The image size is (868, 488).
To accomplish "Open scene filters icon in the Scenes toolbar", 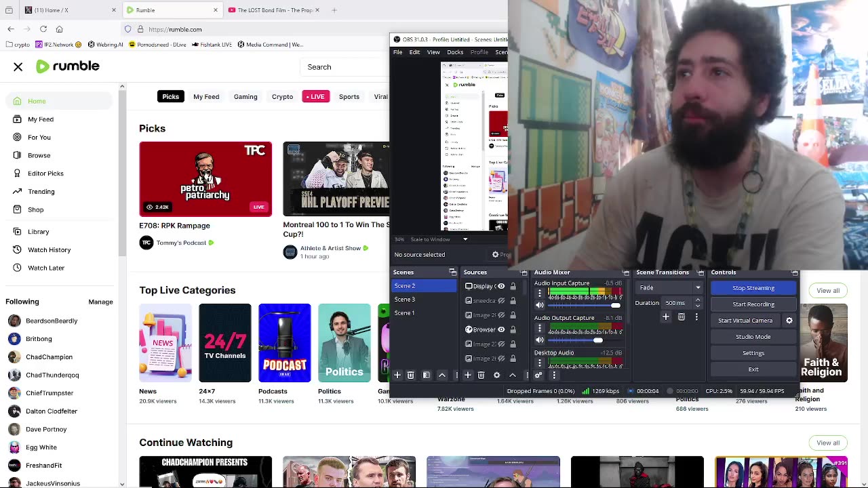I will (427, 375).
